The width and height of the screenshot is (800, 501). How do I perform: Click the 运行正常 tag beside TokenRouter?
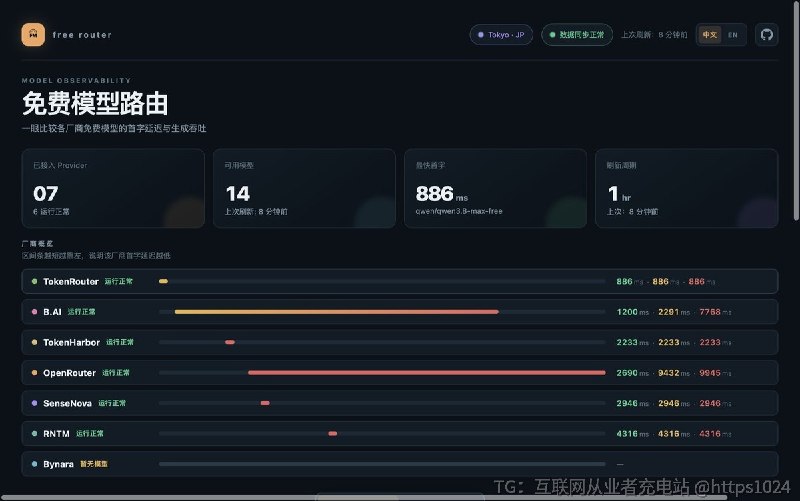pos(118,281)
